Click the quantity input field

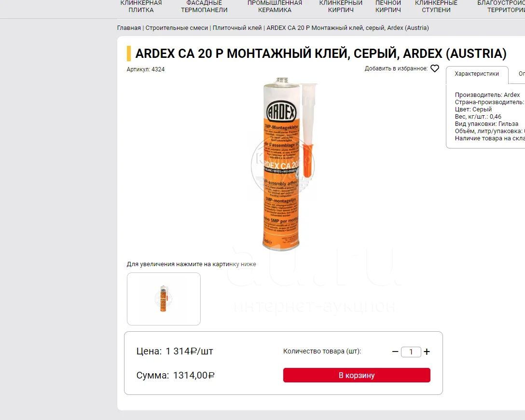coord(411,352)
